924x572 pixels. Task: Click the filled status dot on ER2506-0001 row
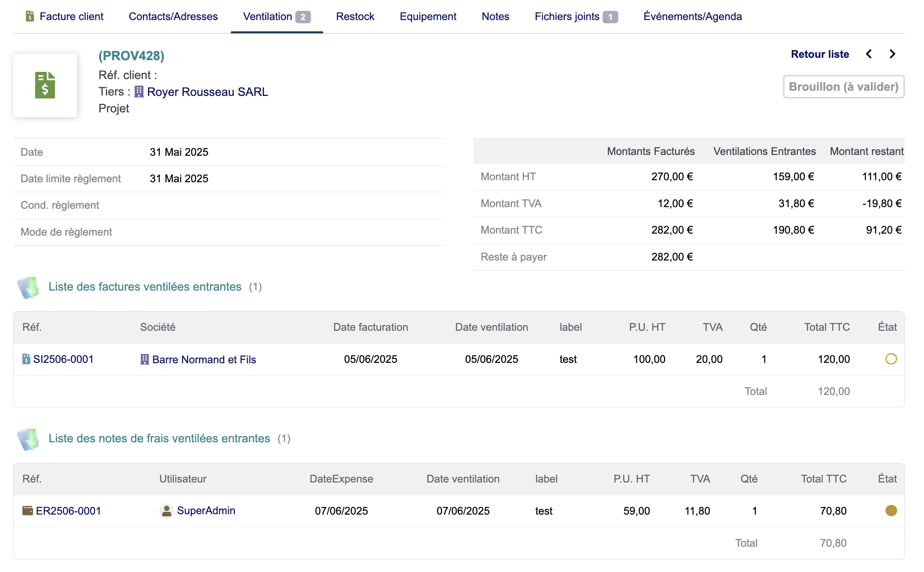[x=891, y=511]
